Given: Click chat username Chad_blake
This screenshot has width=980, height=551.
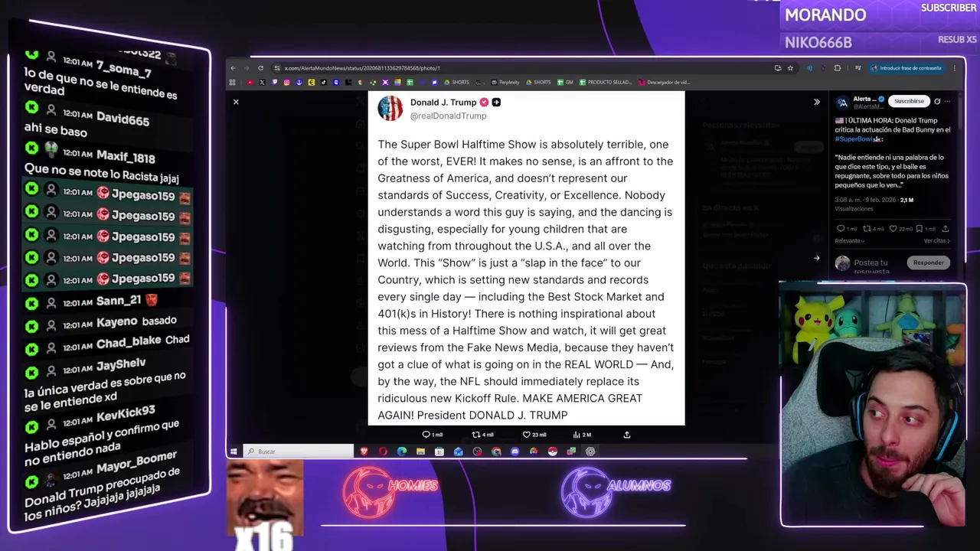Looking at the screenshot, I should (129, 342).
